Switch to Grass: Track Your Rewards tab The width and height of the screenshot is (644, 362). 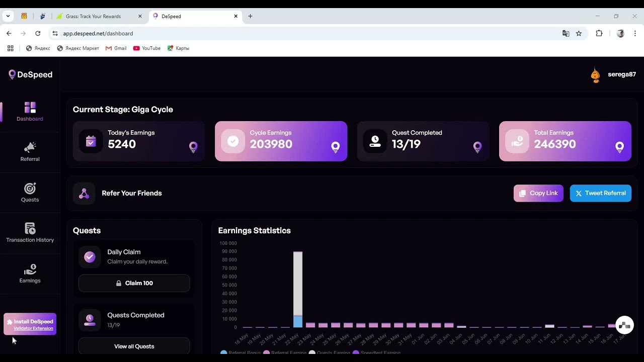100,16
